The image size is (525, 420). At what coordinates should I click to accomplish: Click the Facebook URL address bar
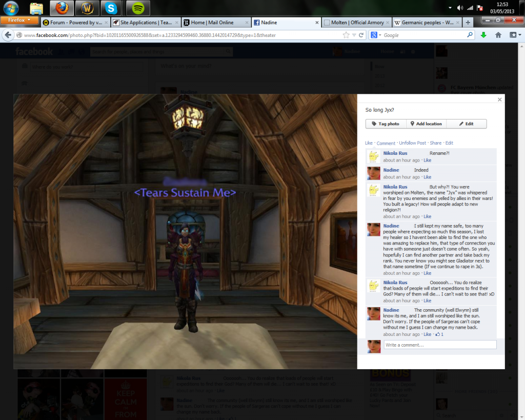(181, 35)
